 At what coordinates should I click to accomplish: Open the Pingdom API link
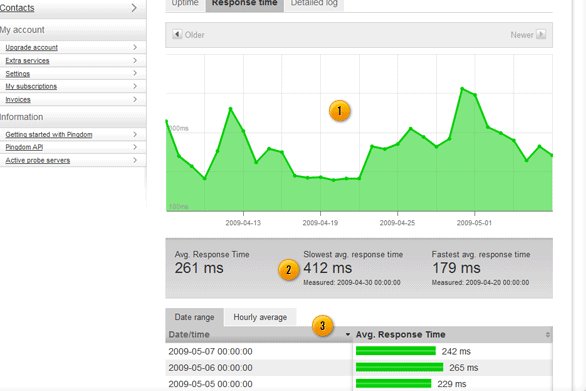[24, 147]
